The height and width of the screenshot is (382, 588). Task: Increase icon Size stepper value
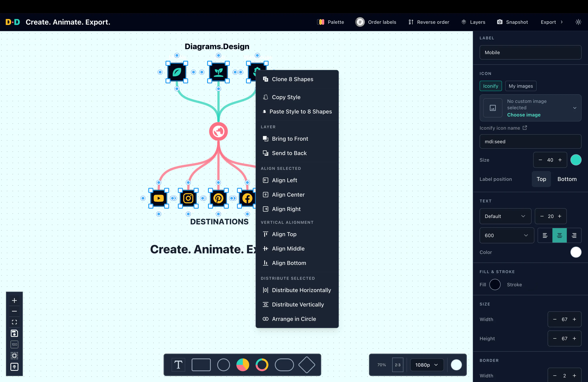560,160
